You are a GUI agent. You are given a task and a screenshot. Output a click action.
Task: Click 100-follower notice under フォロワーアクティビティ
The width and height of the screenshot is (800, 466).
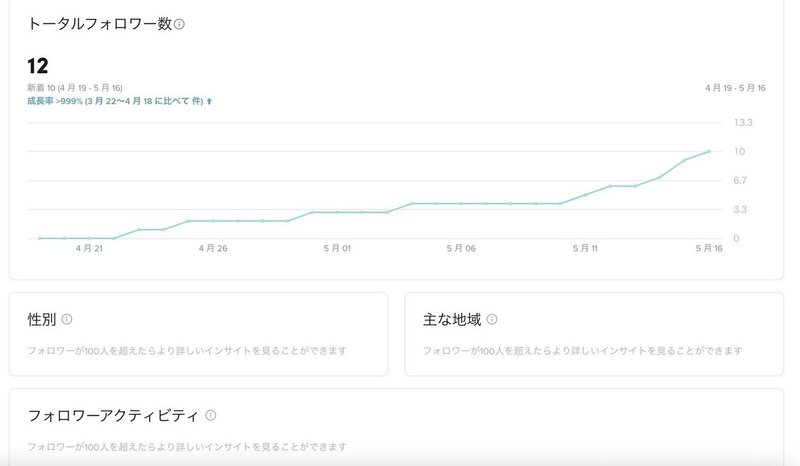click(x=187, y=447)
